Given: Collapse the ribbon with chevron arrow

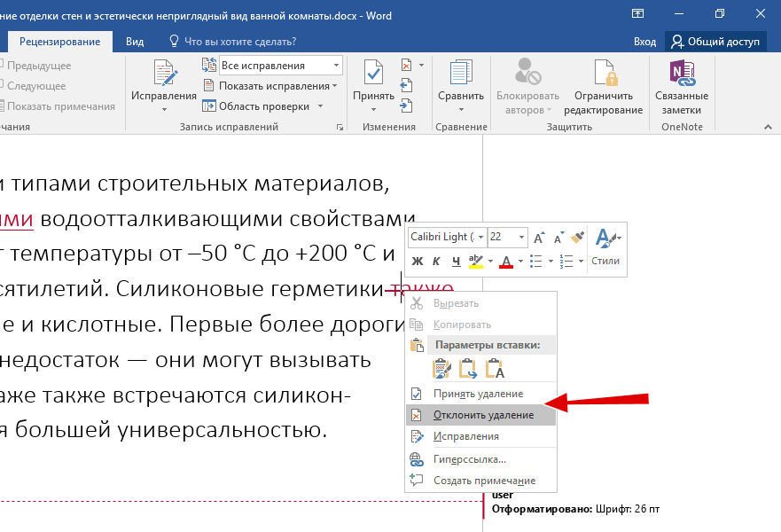Looking at the screenshot, I should tap(768, 127).
